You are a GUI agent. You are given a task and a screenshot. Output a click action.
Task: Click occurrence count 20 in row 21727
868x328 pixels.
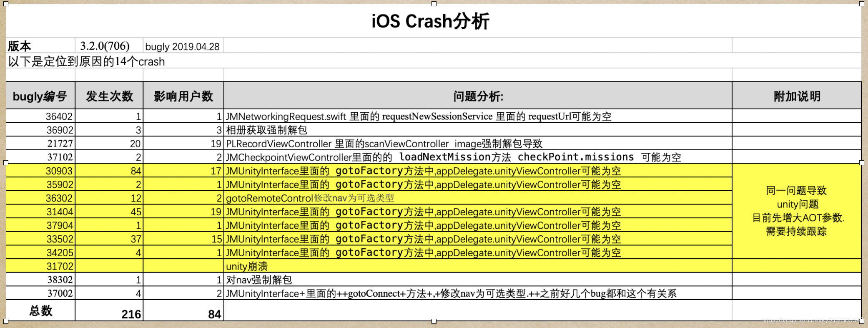109,143
